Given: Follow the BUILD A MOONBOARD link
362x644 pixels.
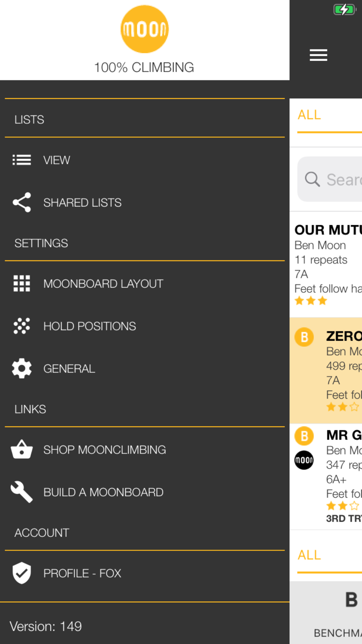Looking at the screenshot, I should 145,492.
